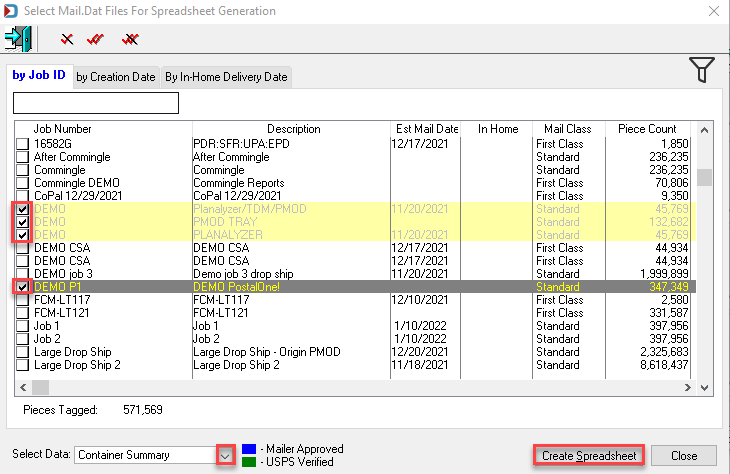Open the funnel filter icon

[702, 70]
